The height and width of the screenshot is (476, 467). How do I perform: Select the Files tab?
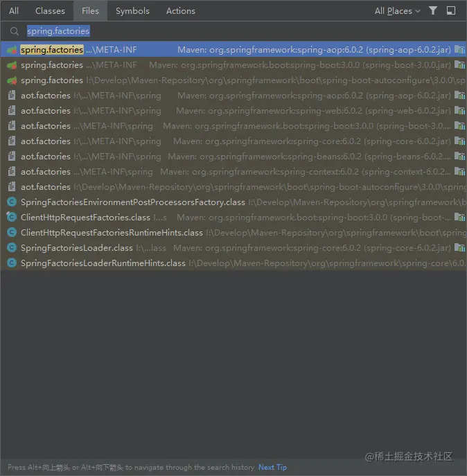90,11
